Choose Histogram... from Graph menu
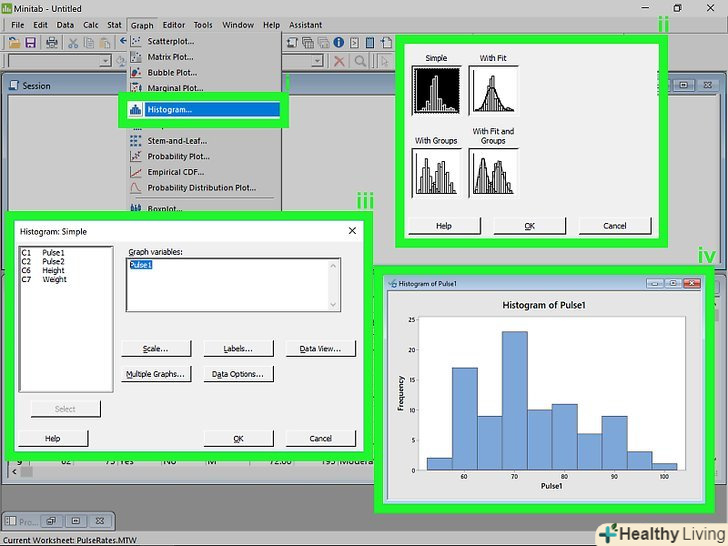Image resolution: width=728 pixels, height=546 pixels. coord(204,110)
